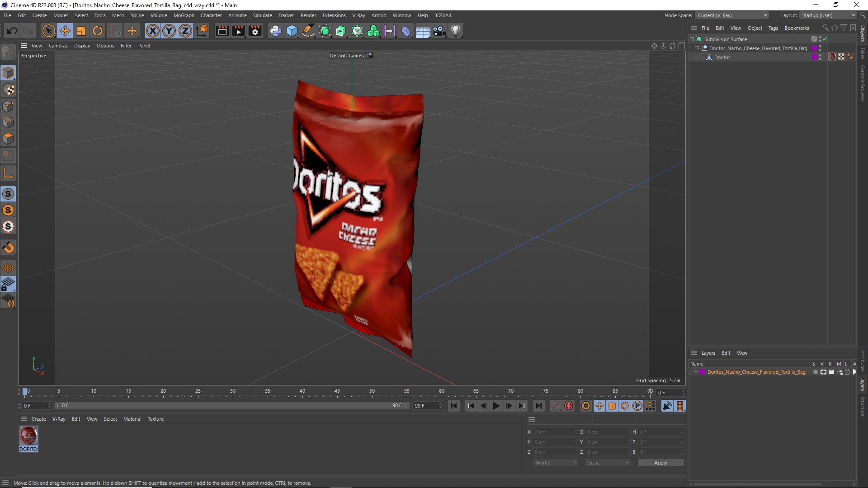868x488 pixels.
Task: Enable Texture mode in left sidebar
Action: tap(8, 89)
